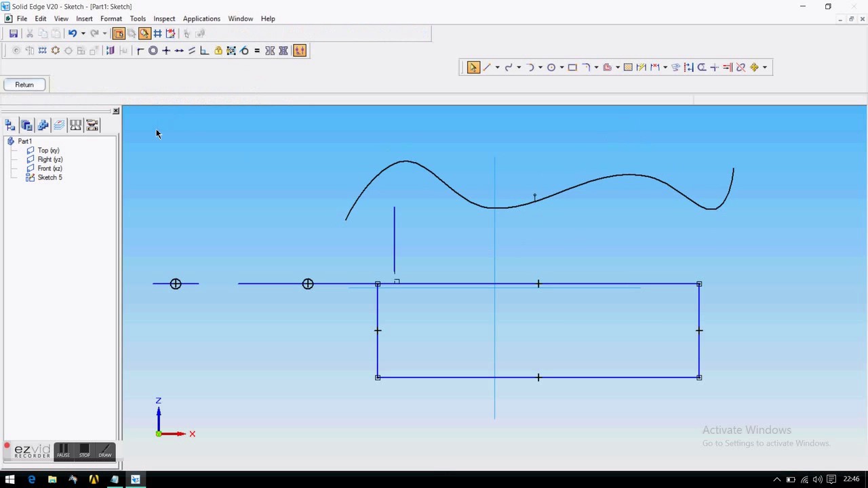Open the Applications menu
The image size is (868, 488).
click(x=201, y=19)
